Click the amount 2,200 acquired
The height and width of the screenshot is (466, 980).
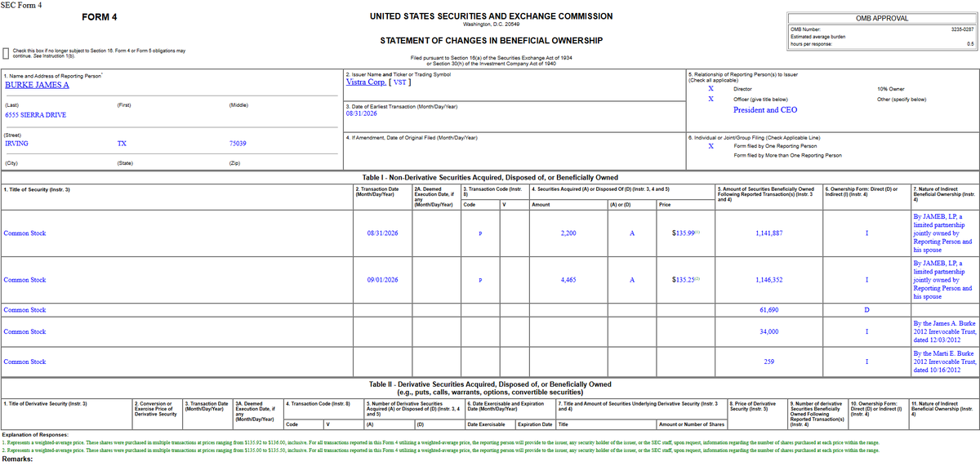click(x=568, y=233)
